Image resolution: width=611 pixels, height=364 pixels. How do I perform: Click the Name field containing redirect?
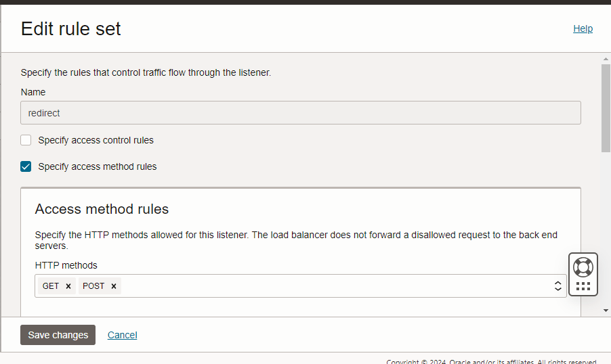point(301,113)
